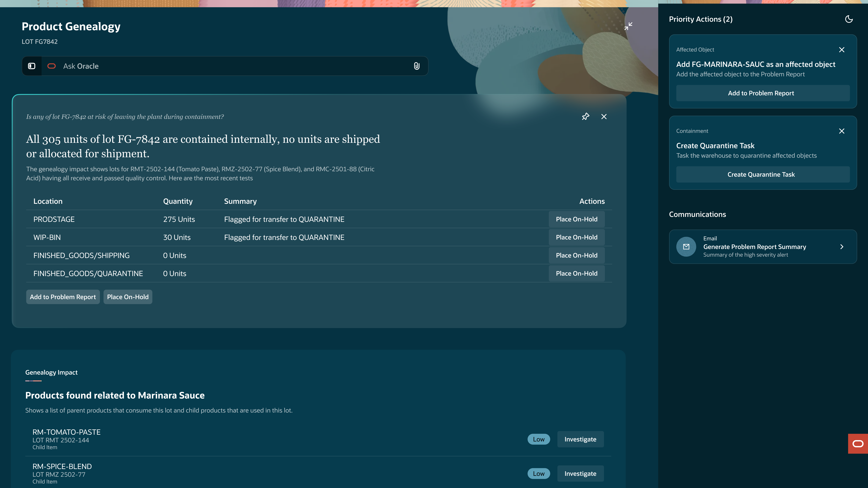Viewport: 868px width, 488px height.
Task: Select the Genealogy Impact tab
Action: 51,372
